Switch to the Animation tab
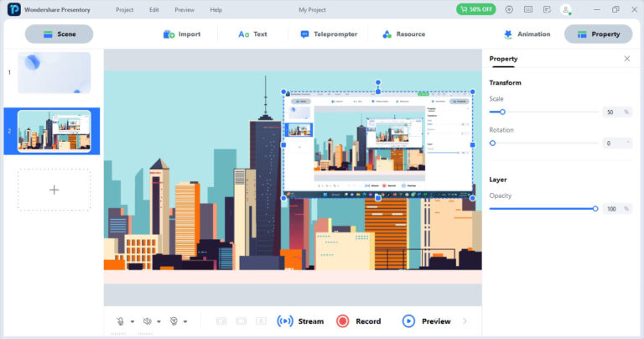 click(527, 34)
